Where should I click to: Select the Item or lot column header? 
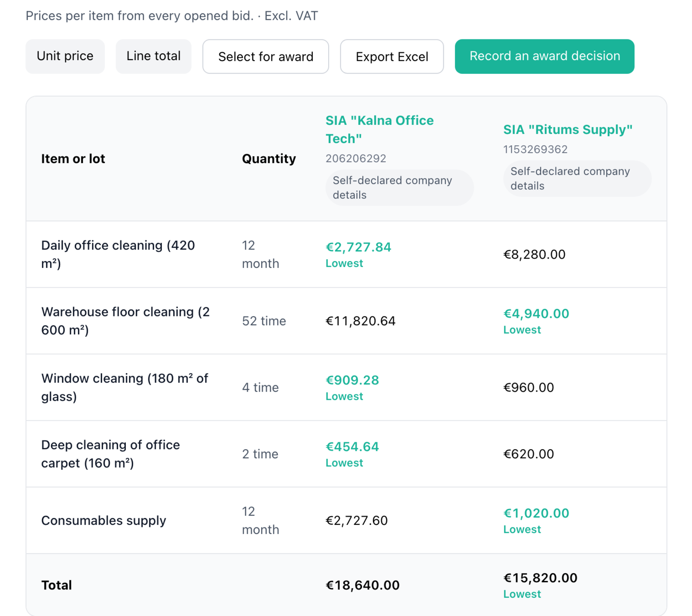click(x=73, y=159)
